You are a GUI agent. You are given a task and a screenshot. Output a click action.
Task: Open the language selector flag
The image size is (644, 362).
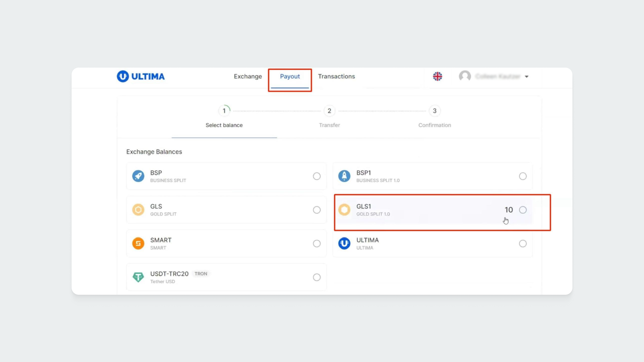[x=437, y=76]
